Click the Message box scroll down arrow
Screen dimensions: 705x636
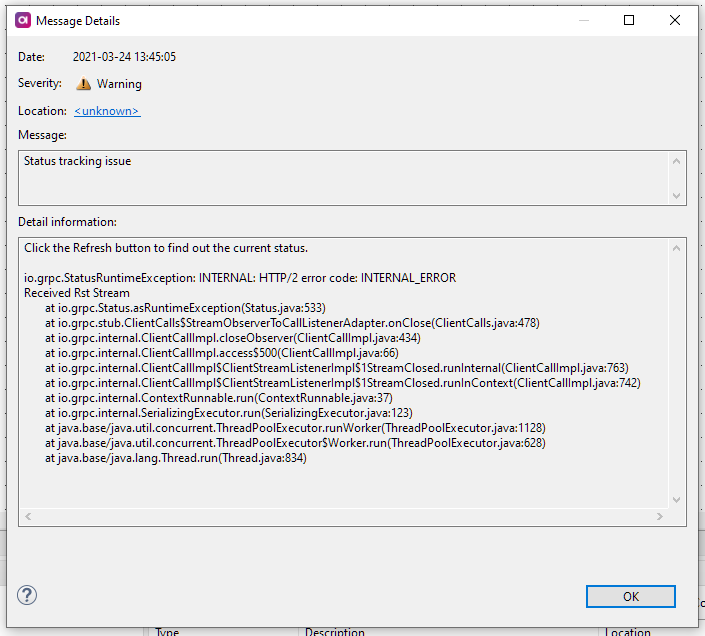coord(677,196)
